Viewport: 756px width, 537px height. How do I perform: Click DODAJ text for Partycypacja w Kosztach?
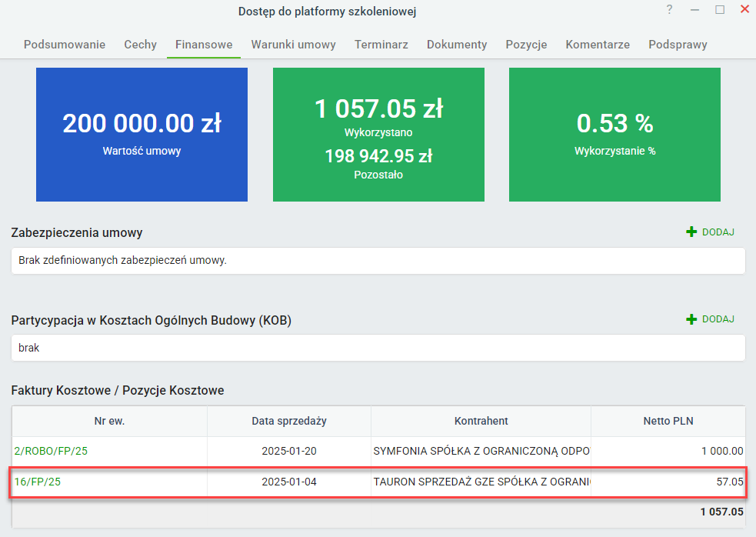[x=718, y=319]
